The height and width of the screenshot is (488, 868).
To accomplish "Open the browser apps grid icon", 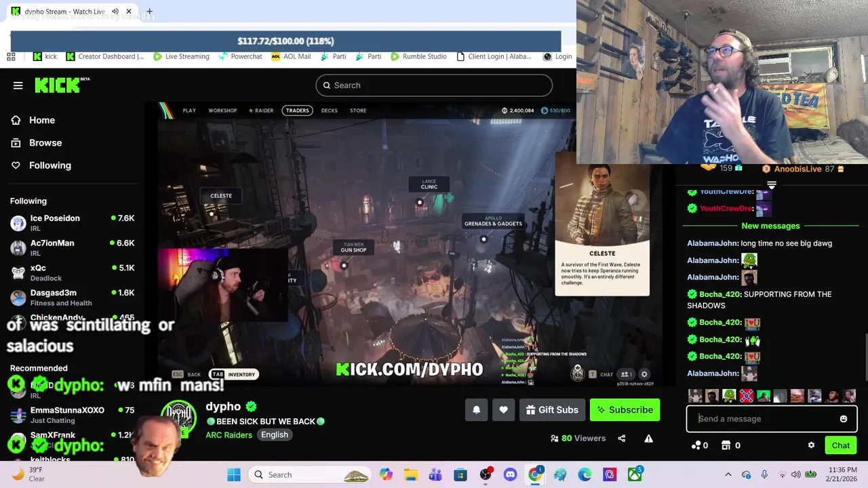I will (x=11, y=56).
